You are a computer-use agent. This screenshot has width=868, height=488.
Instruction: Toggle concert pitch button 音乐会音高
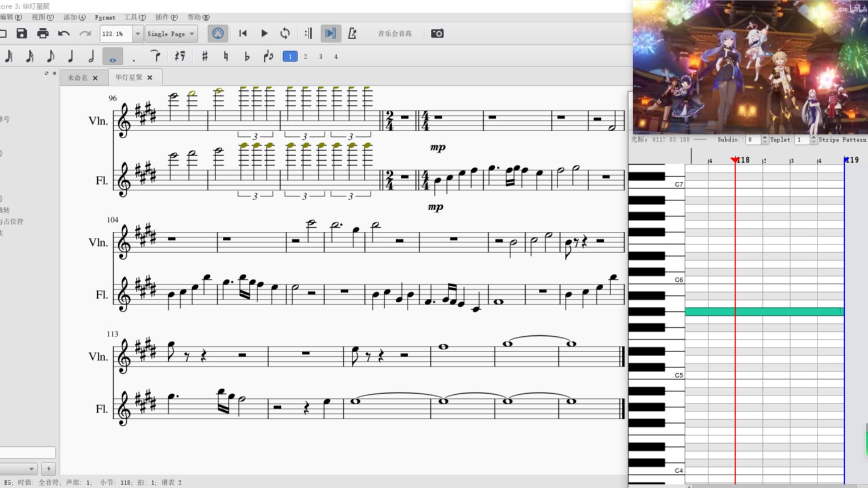click(x=394, y=34)
